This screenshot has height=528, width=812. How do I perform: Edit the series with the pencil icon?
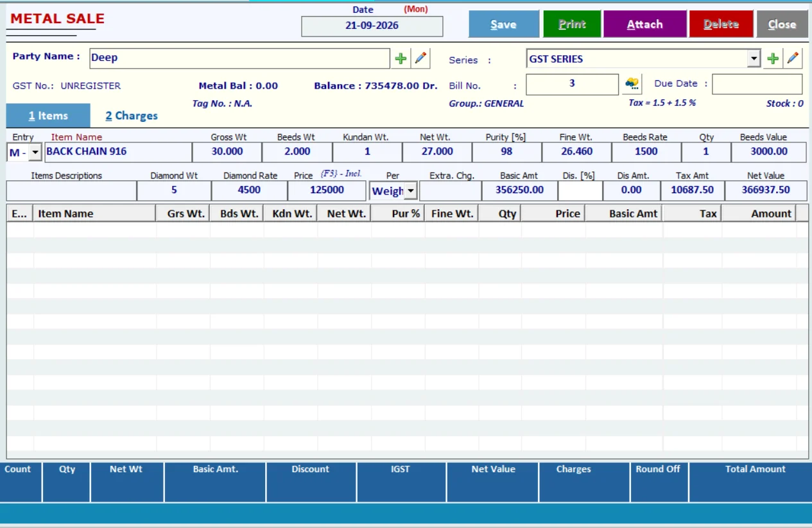793,58
